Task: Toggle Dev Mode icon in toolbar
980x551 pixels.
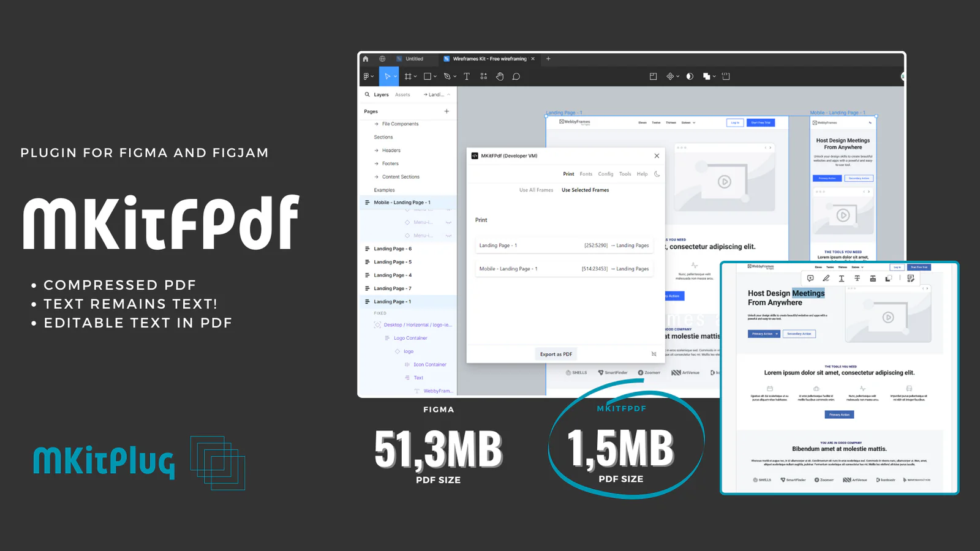Action: pos(726,77)
